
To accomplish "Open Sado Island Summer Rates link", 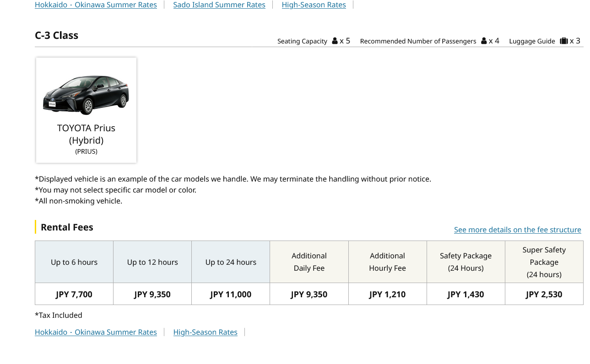I will point(219,5).
